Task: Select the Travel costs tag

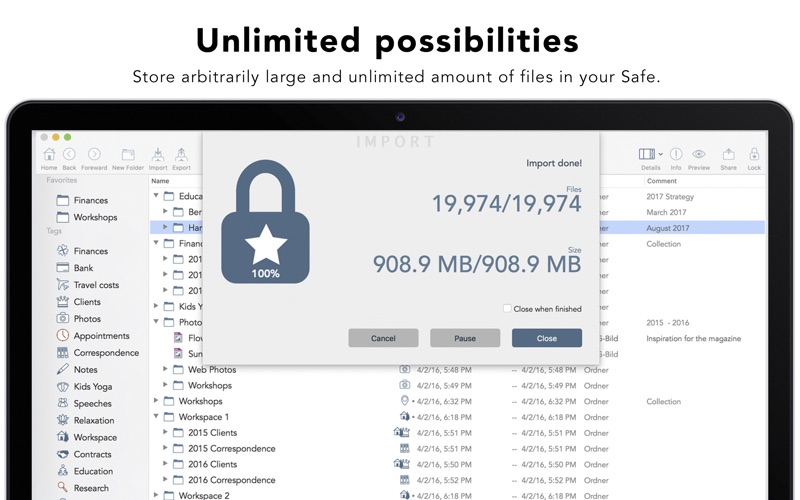Action: click(96, 285)
